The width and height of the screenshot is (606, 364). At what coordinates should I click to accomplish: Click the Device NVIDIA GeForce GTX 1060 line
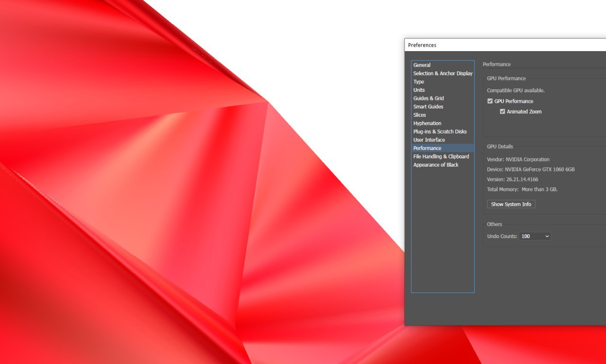(x=531, y=169)
